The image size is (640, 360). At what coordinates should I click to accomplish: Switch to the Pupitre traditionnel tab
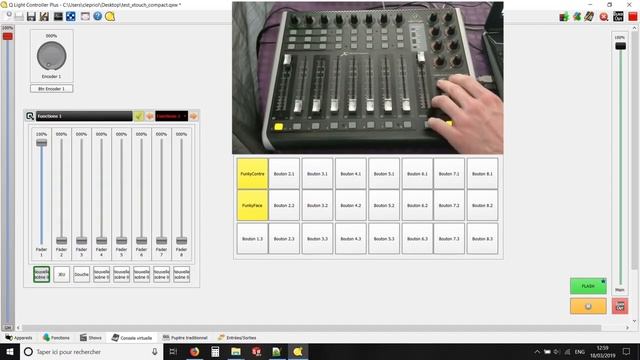click(x=185, y=338)
